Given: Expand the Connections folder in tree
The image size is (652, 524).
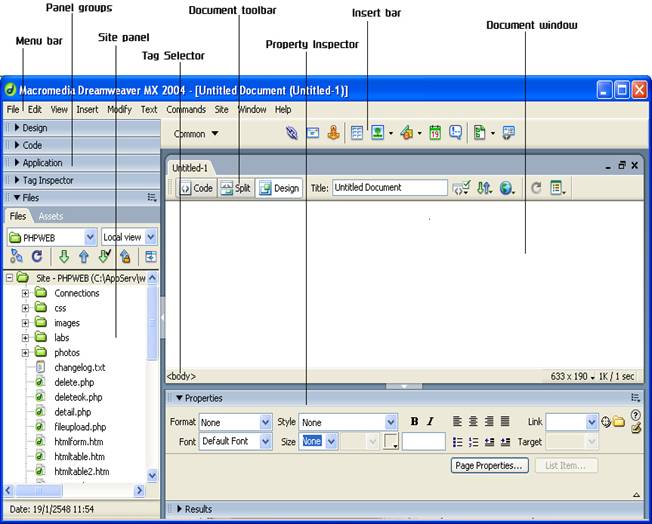Looking at the screenshot, I should tap(25, 293).
